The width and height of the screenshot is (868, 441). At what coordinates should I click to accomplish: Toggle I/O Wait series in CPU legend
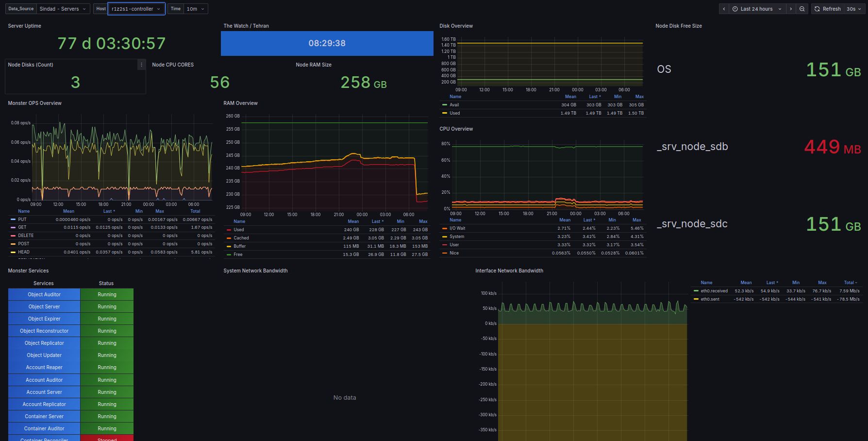pyautogui.click(x=457, y=228)
